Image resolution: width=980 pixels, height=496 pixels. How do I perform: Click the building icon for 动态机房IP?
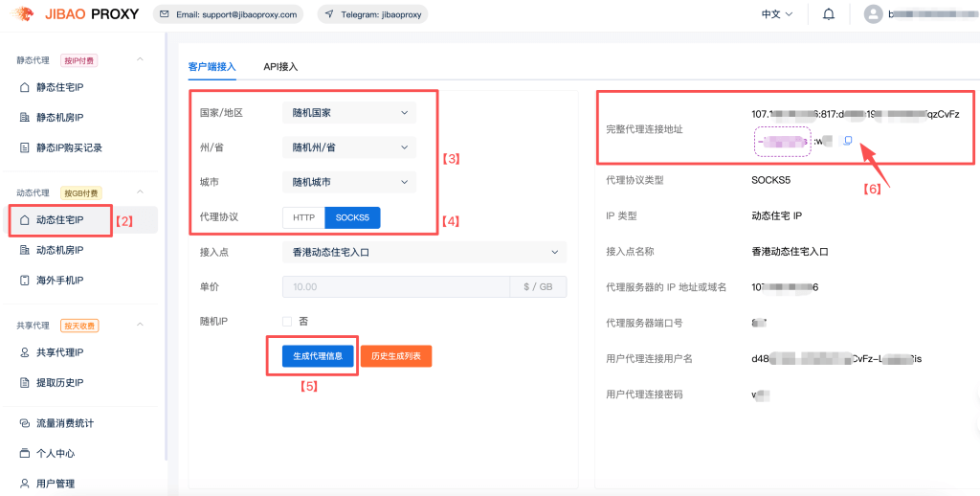(x=24, y=250)
